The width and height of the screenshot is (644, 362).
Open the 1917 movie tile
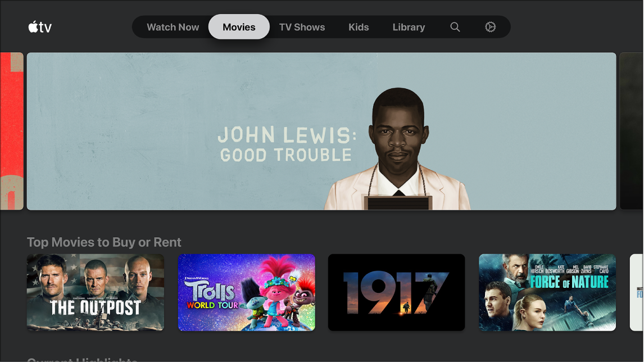(396, 292)
